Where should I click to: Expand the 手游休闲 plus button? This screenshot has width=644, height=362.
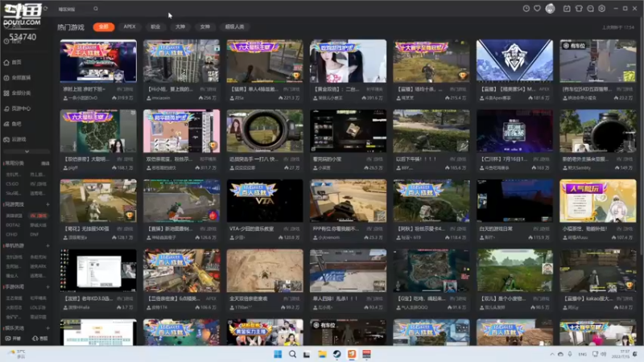click(47, 287)
